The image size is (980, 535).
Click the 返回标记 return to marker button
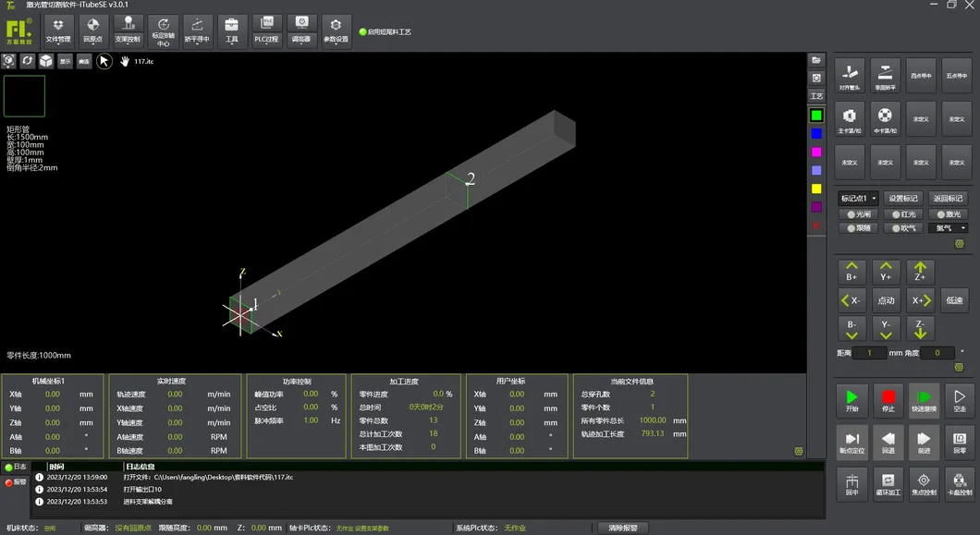click(949, 198)
